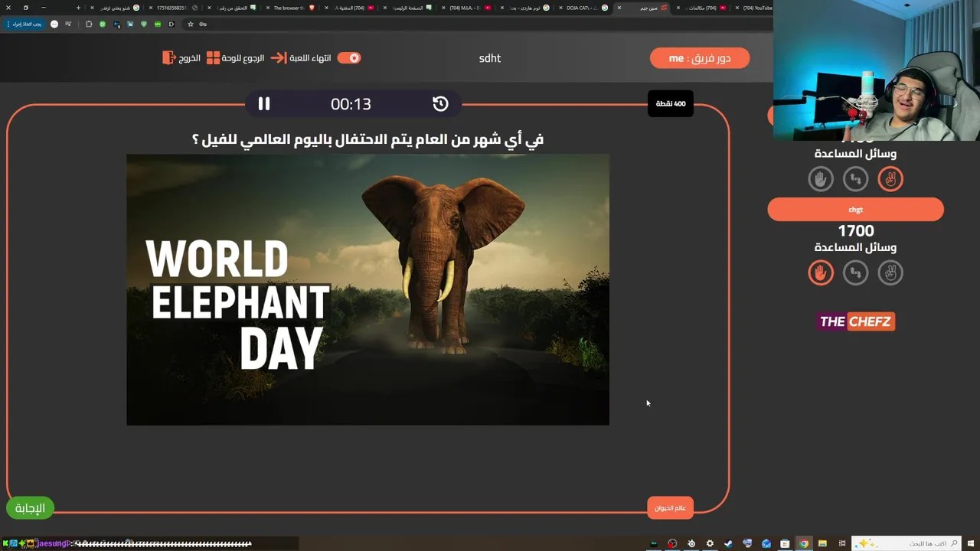Use the two-fingers helper for the top team
The height and width of the screenshot is (551, 980).
coord(890,179)
